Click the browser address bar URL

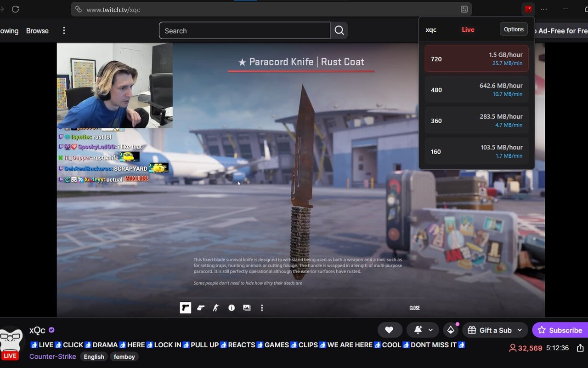271,9
